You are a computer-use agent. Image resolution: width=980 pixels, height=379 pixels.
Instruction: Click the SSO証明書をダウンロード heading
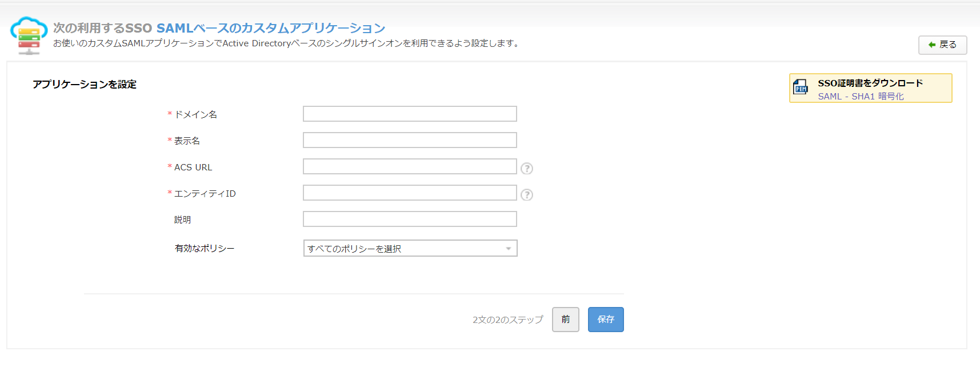[x=870, y=83]
